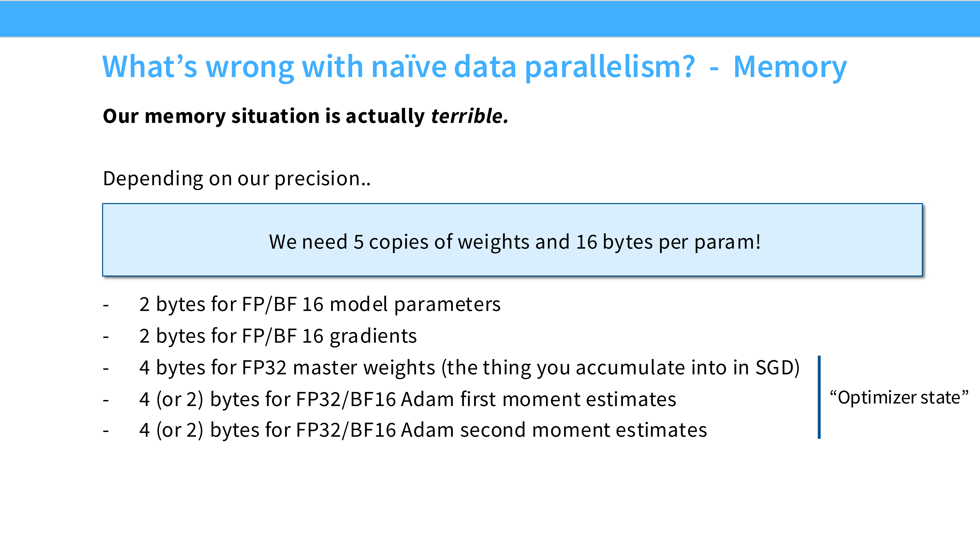Select the "model parameters" bullet line

pyautogui.click(x=320, y=304)
